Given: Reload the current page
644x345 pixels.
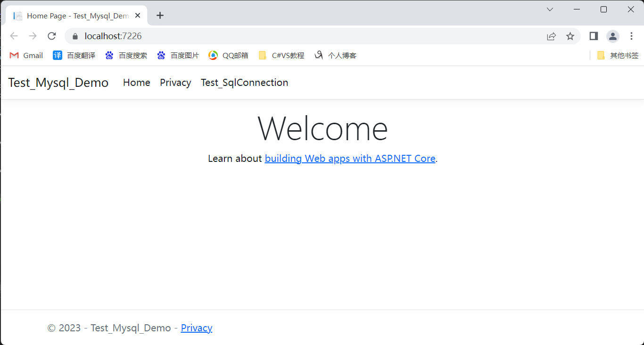Looking at the screenshot, I should pos(52,36).
